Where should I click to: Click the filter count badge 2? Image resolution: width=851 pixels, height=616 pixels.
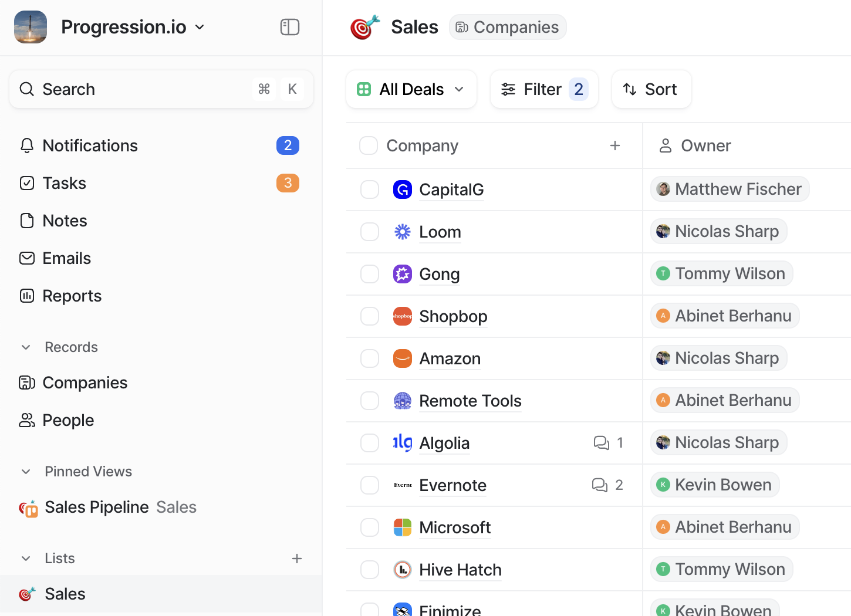(579, 89)
